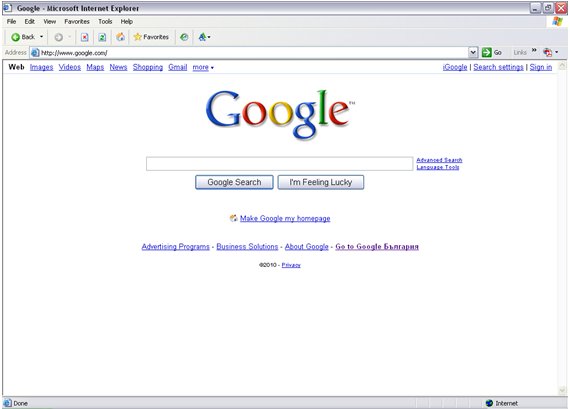Click the green Back arrow button

click(23, 37)
